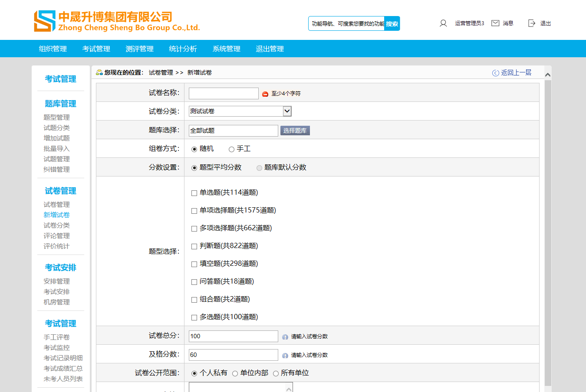This screenshot has height=392, width=586.
Task: Open 试题管理 in sidebar
Action: pyautogui.click(x=56, y=159)
